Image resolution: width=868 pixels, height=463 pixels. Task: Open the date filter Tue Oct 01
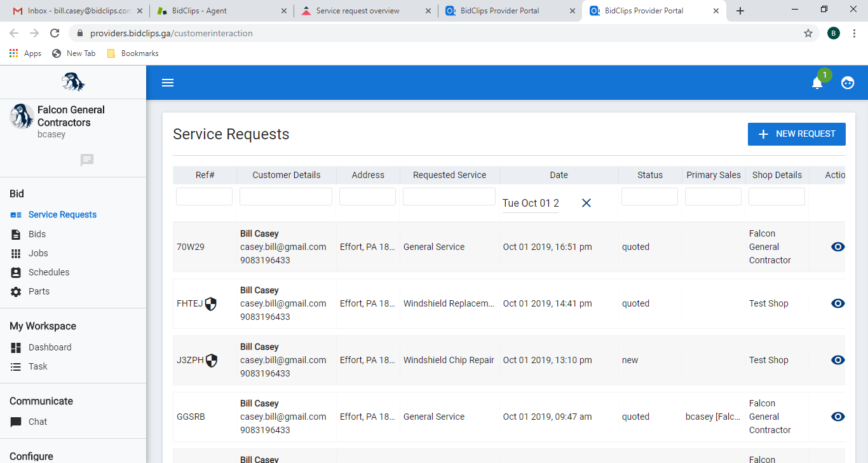531,204
